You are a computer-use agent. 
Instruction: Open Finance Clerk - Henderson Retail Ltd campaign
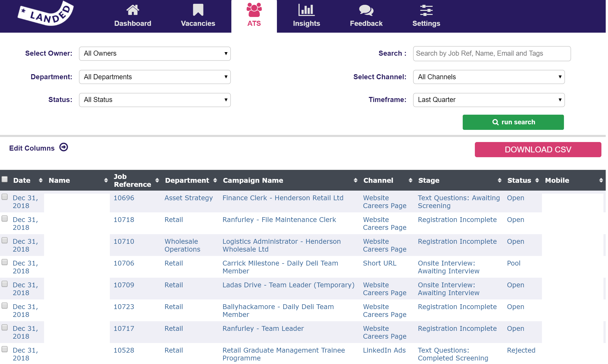(283, 198)
